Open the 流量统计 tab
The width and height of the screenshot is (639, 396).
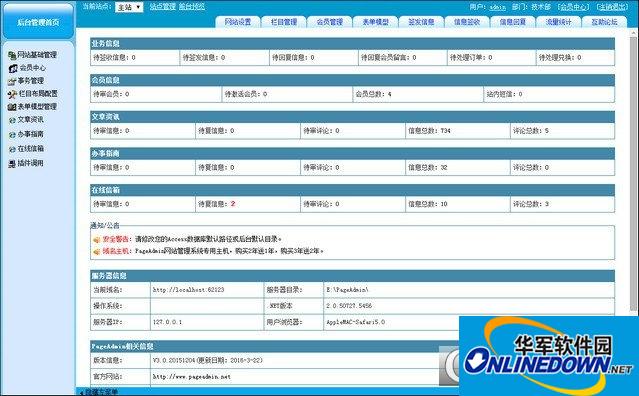click(x=559, y=22)
